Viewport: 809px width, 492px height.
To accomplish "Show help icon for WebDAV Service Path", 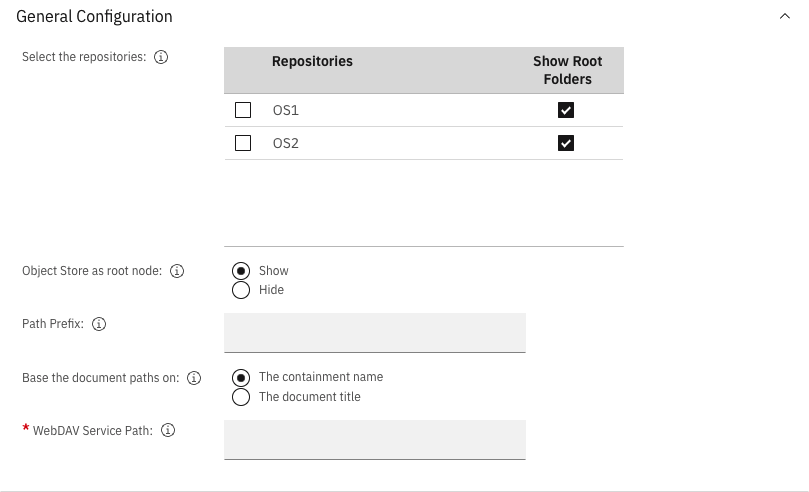I will coord(168,431).
